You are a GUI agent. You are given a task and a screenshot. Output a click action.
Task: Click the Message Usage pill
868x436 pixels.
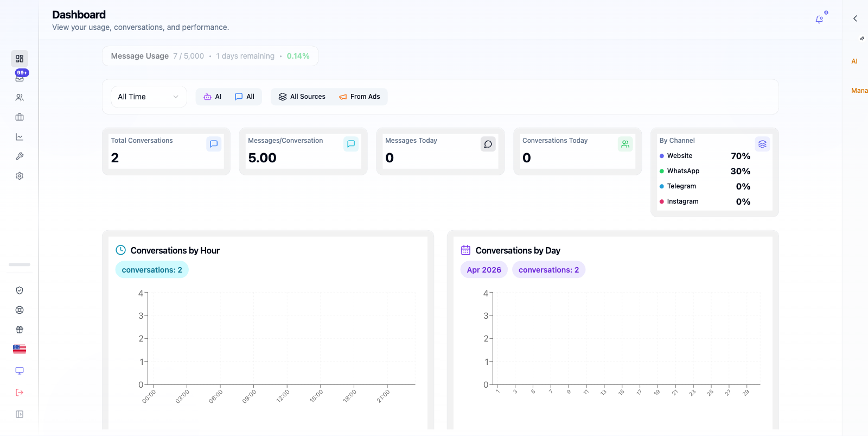210,56
